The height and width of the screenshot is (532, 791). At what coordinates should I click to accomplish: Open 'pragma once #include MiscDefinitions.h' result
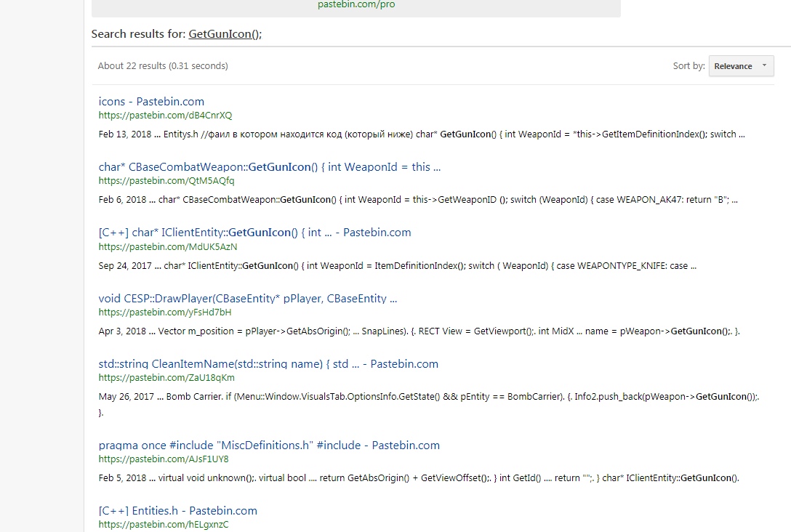point(269,446)
